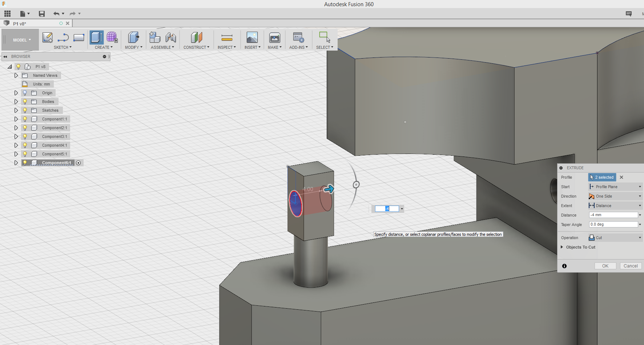Open the SKETCH menu

[x=63, y=47]
